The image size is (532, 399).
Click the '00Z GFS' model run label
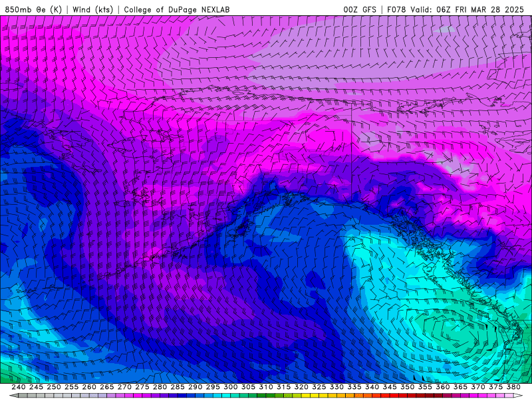(360, 9)
